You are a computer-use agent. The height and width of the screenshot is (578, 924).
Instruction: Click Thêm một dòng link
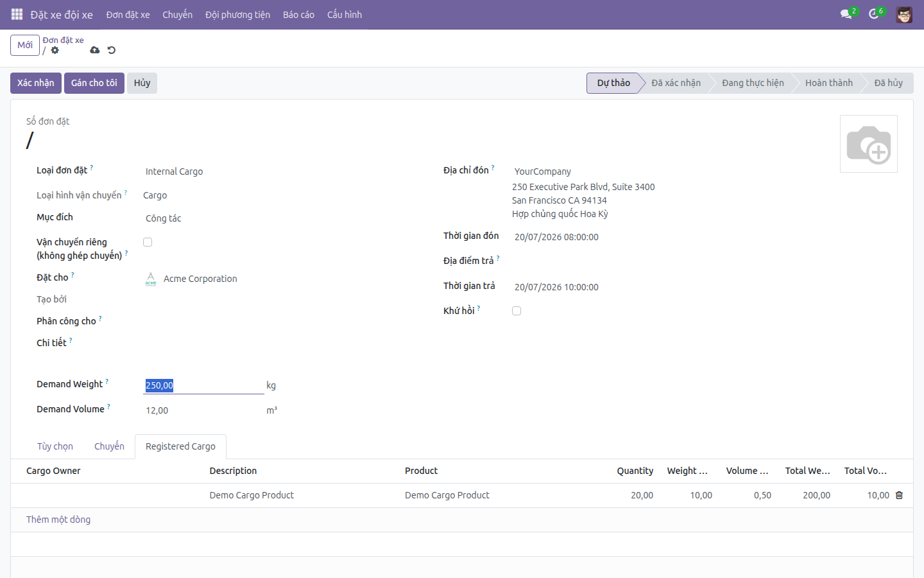(58, 520)
